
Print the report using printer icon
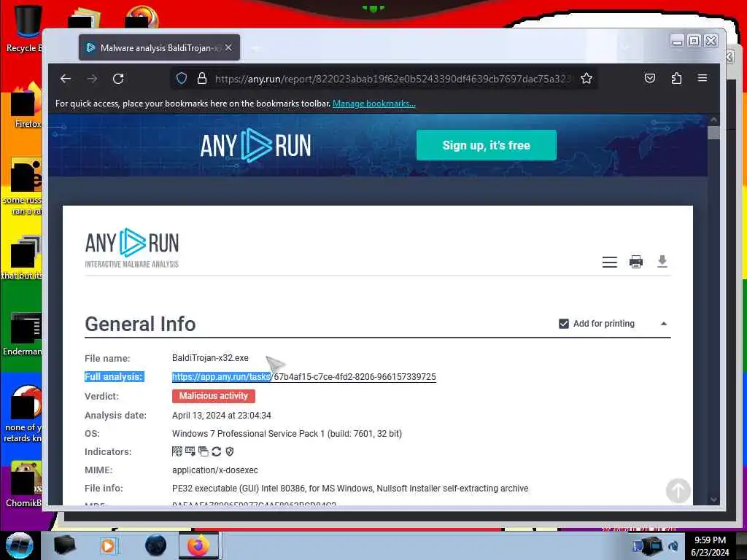[x=636, y=262]
